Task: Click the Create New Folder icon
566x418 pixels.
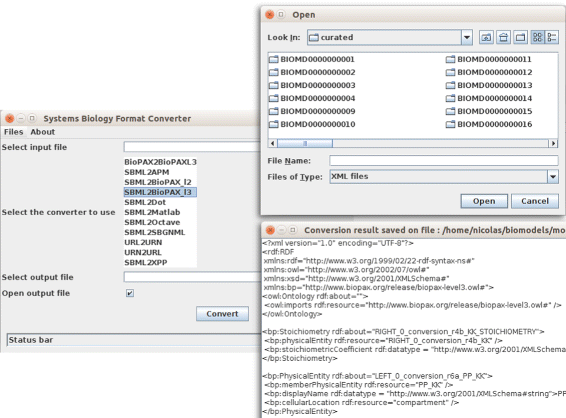Action: [x=520, y=37]
